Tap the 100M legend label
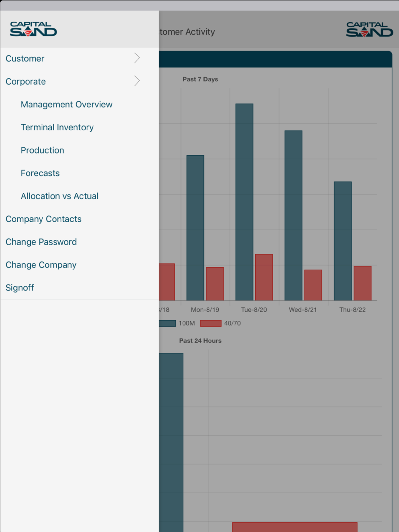 (187, 323)
